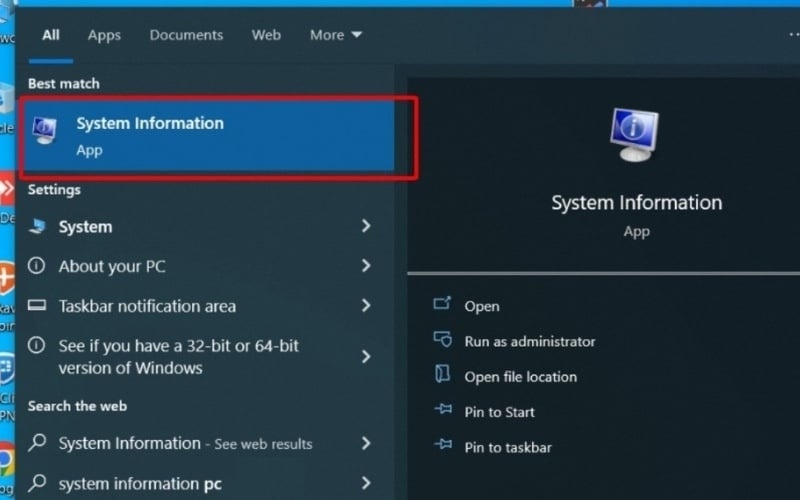Open the System settings result
800x500 pixels.
tap(204, 226)
